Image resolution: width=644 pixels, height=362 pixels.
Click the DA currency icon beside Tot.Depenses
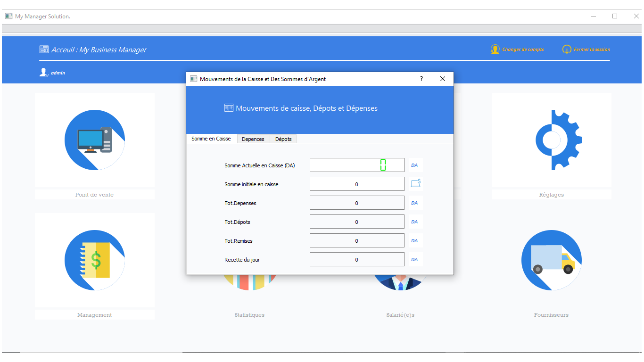[414, 203]
